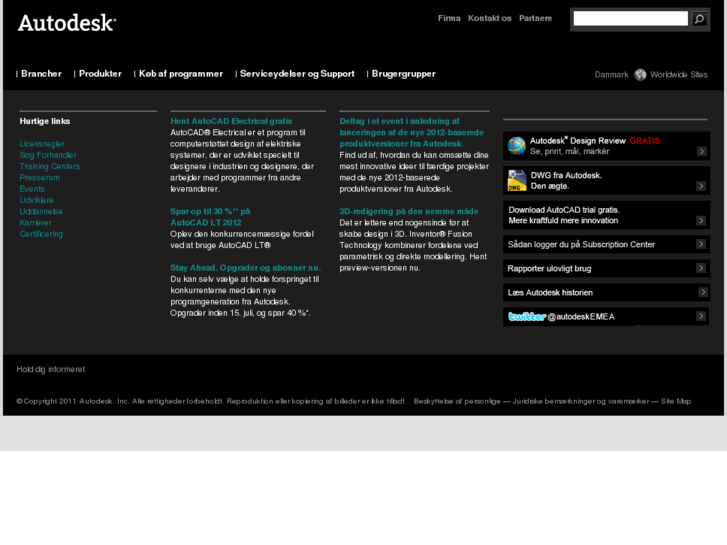The width and height of the screenshot is (727, 545).
Task: Open Autodesk Design Review GRATIS banner text
Action: [x=595, y=146]
